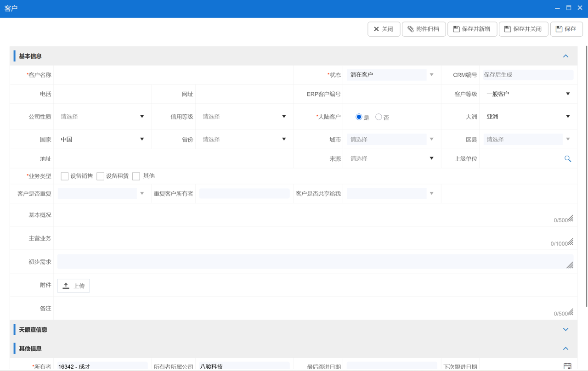
Task: Maximize the 客户 window
Action: point(569,8)
